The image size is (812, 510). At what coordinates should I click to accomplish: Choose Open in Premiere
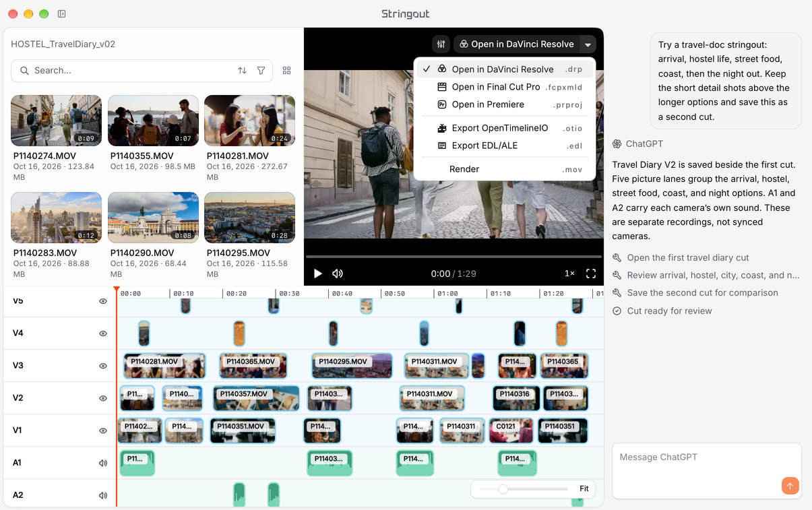(505, 104)
